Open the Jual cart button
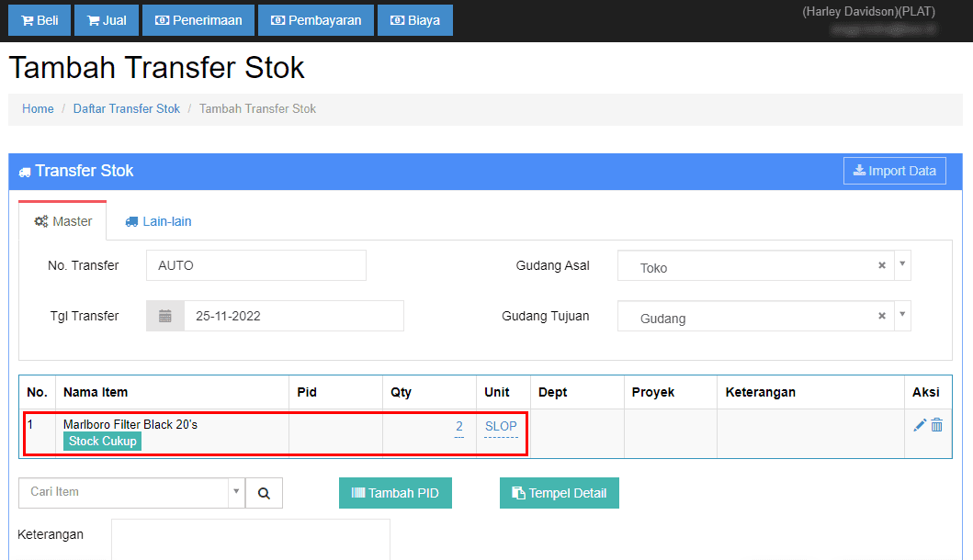973x560 pixels. tap(107, 20)
